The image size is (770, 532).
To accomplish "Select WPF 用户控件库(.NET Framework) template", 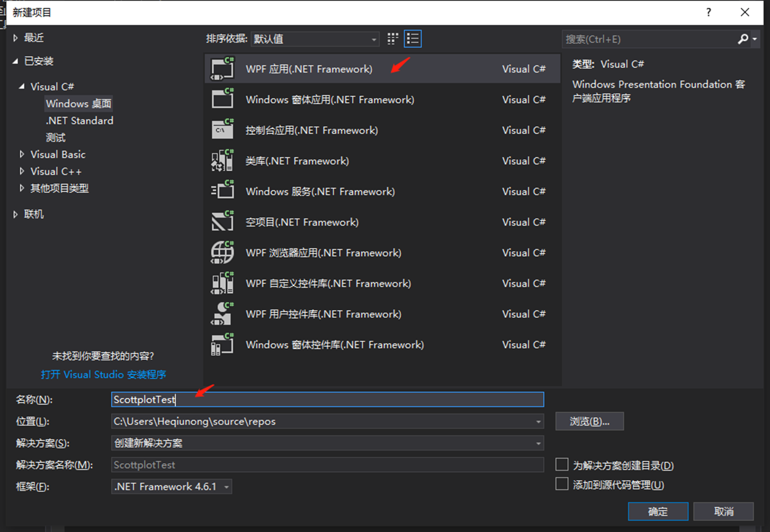I will (382, 314).
